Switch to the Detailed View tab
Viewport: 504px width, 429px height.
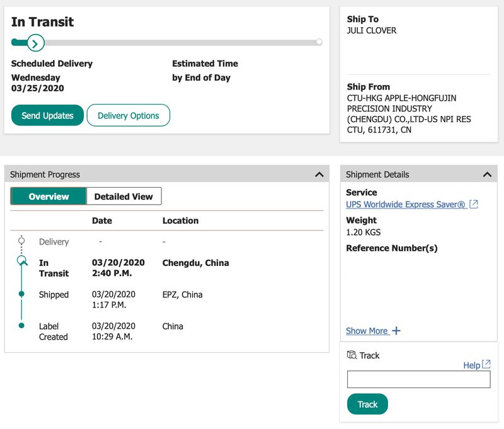(123, 197)
